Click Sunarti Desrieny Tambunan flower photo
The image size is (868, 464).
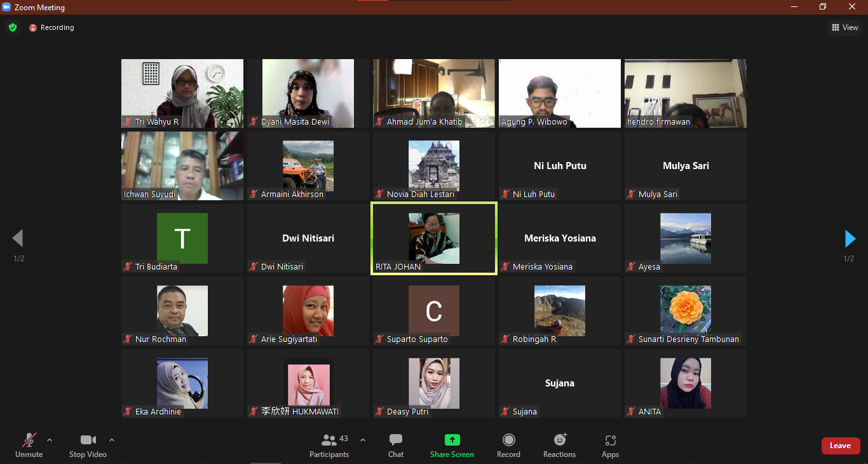686,311
